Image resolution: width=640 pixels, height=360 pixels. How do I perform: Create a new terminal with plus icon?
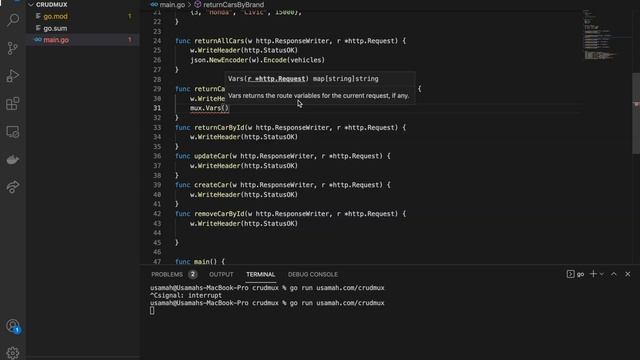[x=593, y=274]
